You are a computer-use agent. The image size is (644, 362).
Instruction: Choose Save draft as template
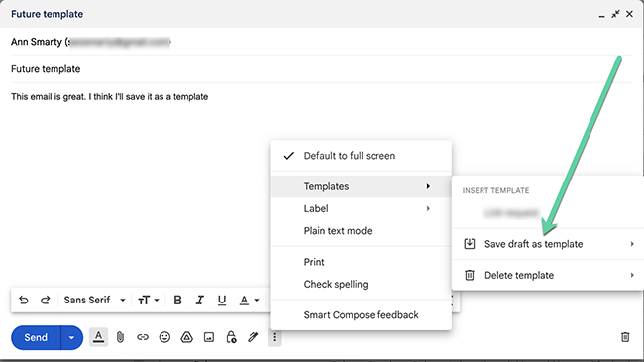(548, 244)
